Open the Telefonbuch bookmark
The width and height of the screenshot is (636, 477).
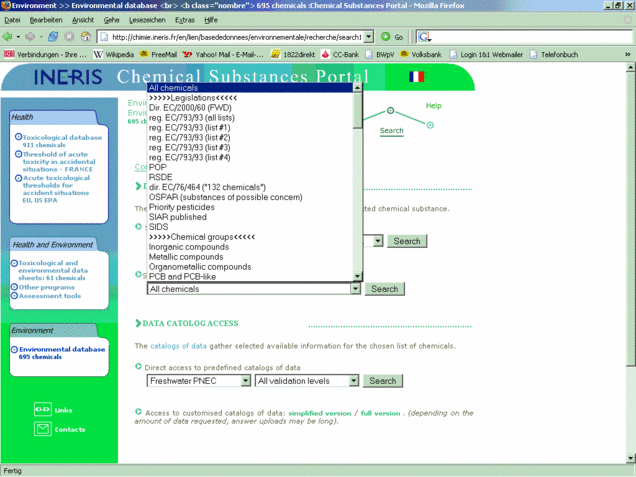click(554, 54)
